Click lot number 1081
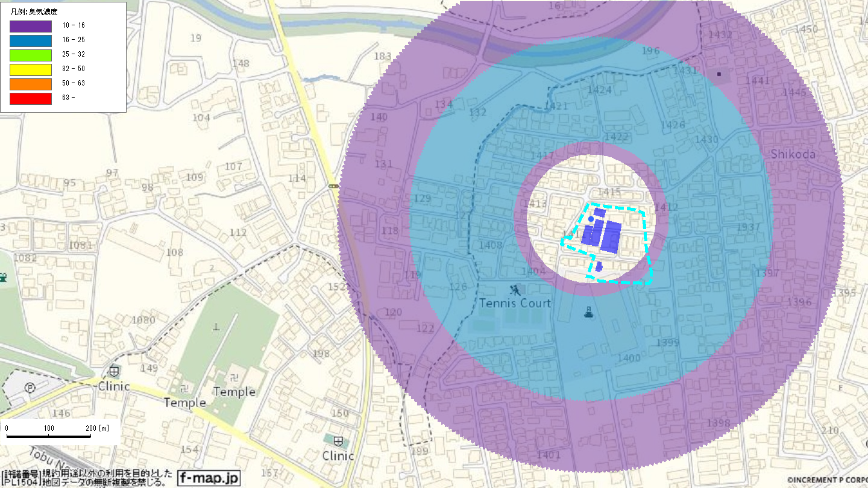The height and width of the screenshot is (488, 868). click(x=80, y=245)
